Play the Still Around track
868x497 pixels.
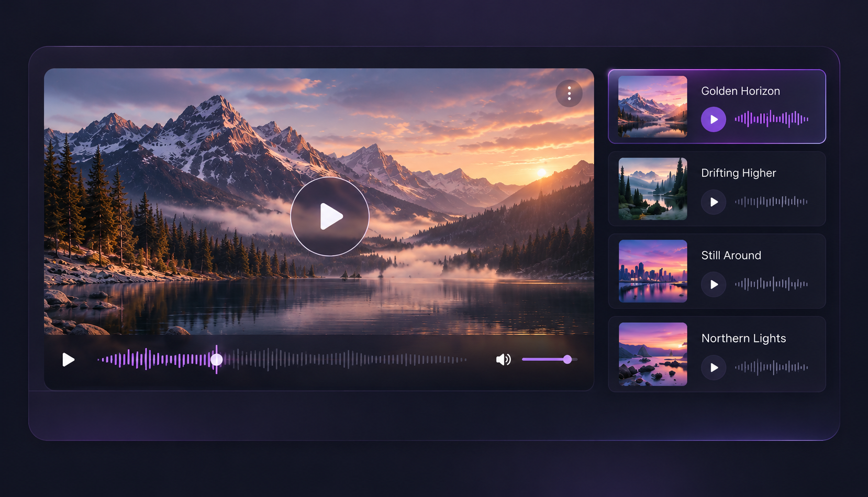tap(714, 284)
